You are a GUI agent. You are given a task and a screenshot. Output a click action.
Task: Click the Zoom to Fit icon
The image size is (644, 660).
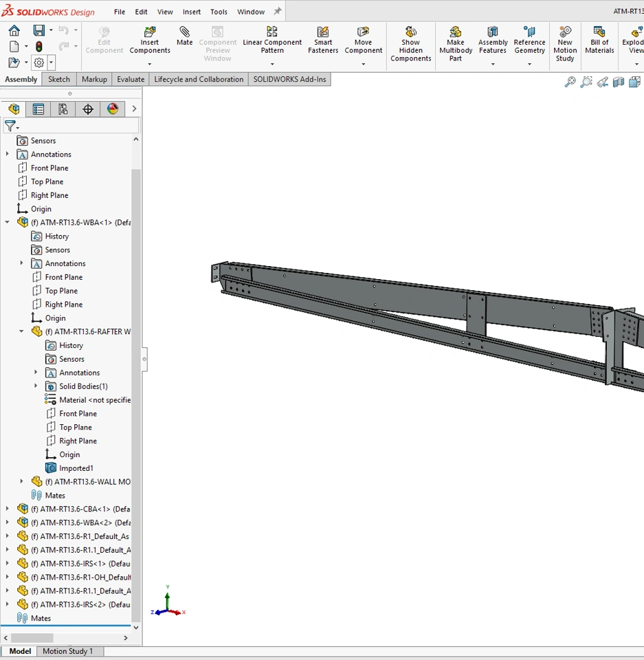coord(570,82)
